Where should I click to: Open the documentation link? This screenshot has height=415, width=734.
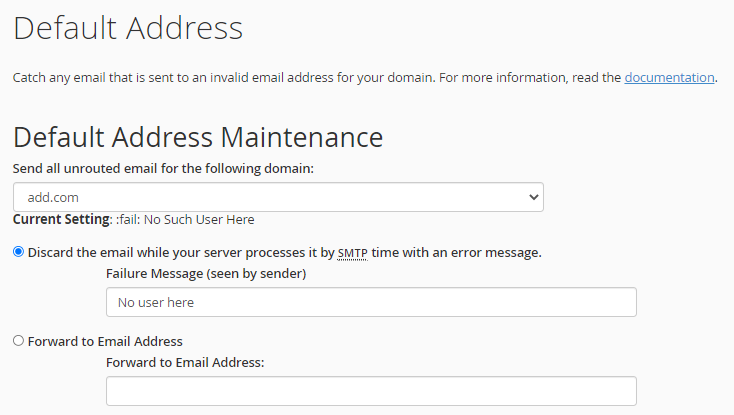point(669,77)
